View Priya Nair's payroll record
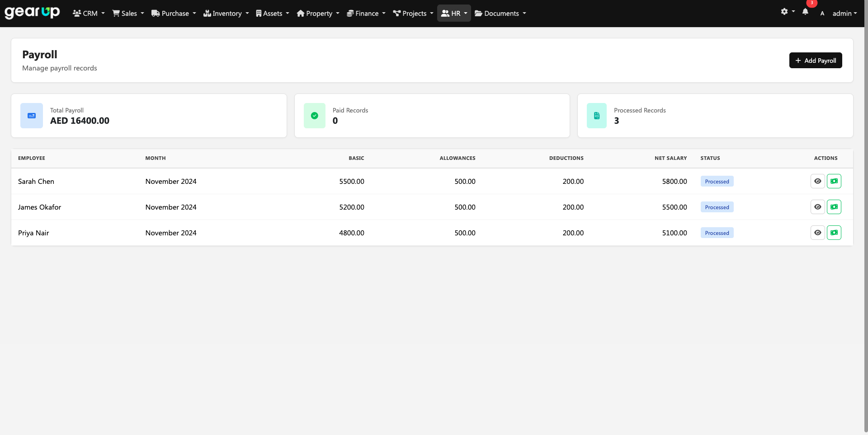This screenshot has width=868, height=435. tap(818, 233)
